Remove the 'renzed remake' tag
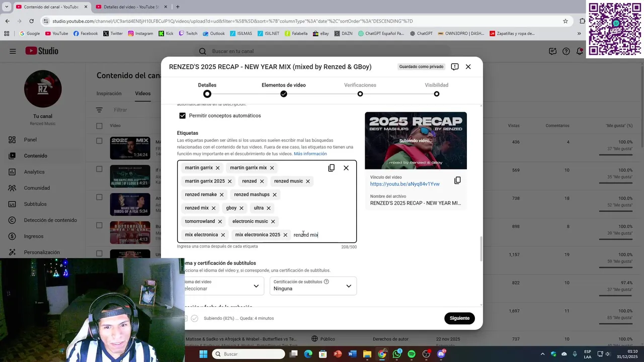The width and height of the screenshot is (644, 362). 221,195
